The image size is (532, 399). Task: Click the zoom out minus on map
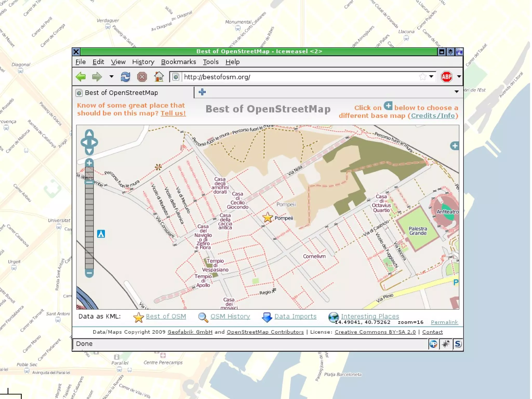[x=89, y=273]
